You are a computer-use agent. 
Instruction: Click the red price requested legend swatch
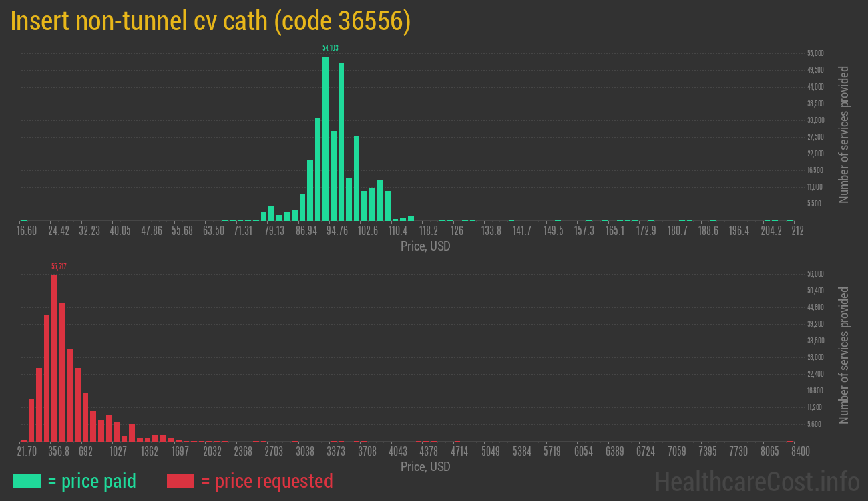click(180, 481)
